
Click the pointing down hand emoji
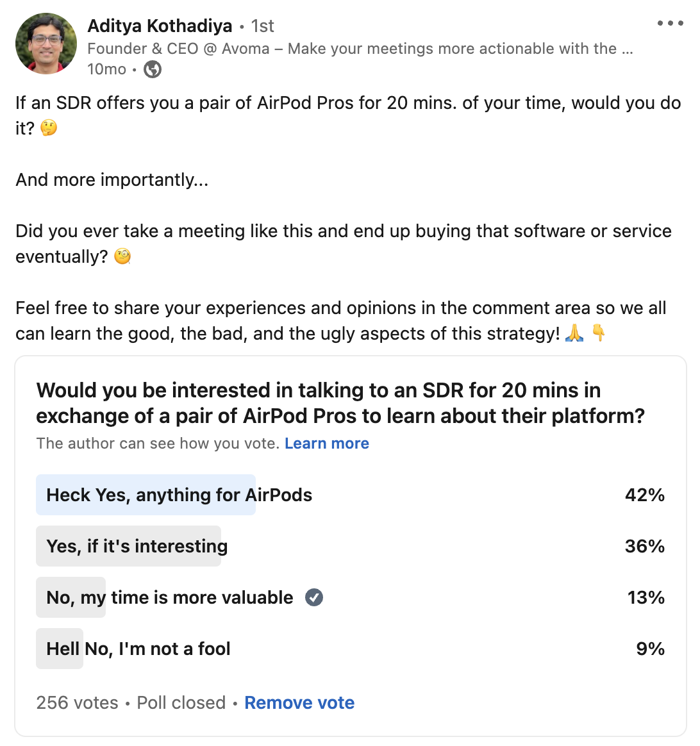[x=599, y=333]
